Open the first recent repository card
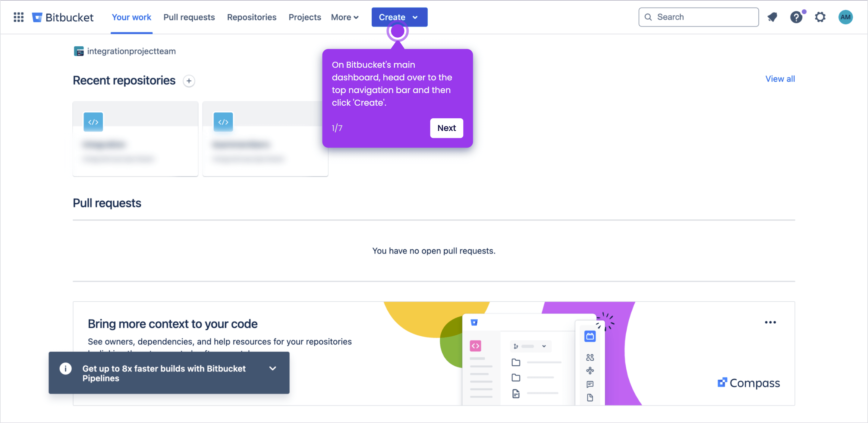This screenshot has height=423, width=868. click(x=135, y=139)
